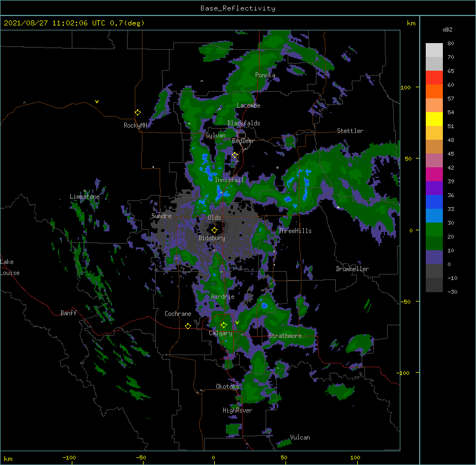
Task: Click the Stettler city label
Action: pos(350,131)
